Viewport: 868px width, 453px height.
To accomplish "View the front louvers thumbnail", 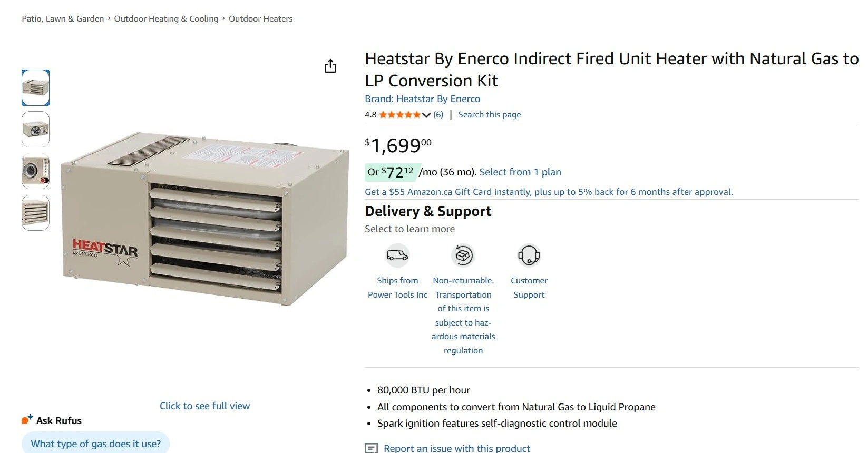I will coord(35,213).
